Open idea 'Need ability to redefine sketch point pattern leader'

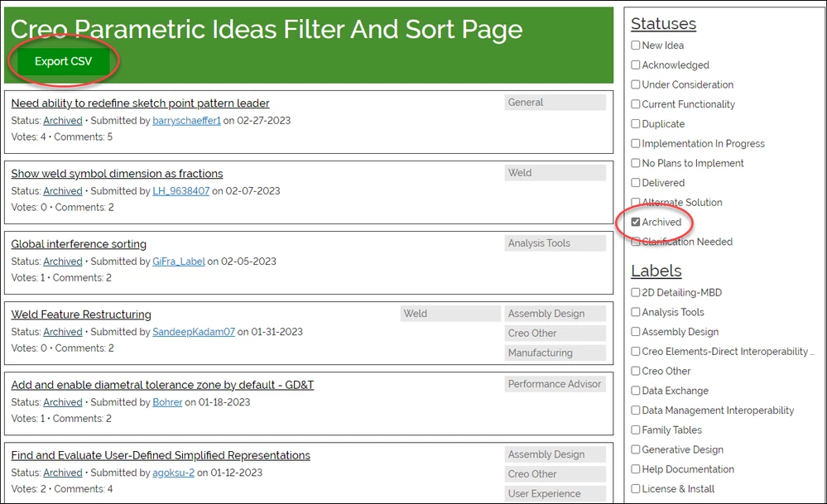(140, 103)
